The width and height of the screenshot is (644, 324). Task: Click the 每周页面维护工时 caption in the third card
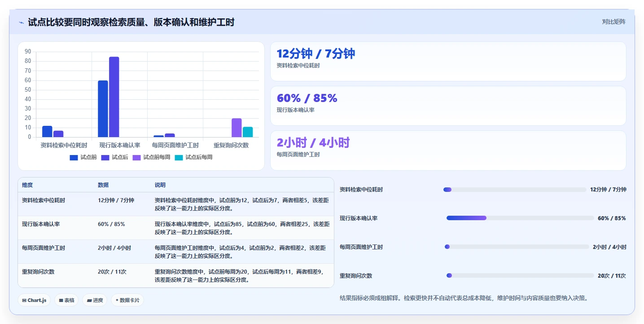(298, 154)
